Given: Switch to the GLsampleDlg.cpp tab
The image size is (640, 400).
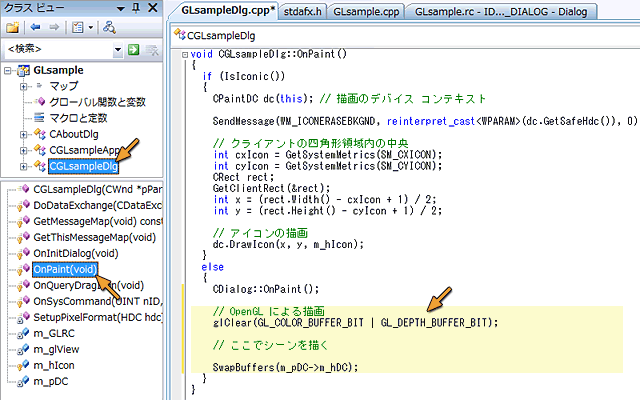Looking at the screenshot, I should (x=227, y=10).
